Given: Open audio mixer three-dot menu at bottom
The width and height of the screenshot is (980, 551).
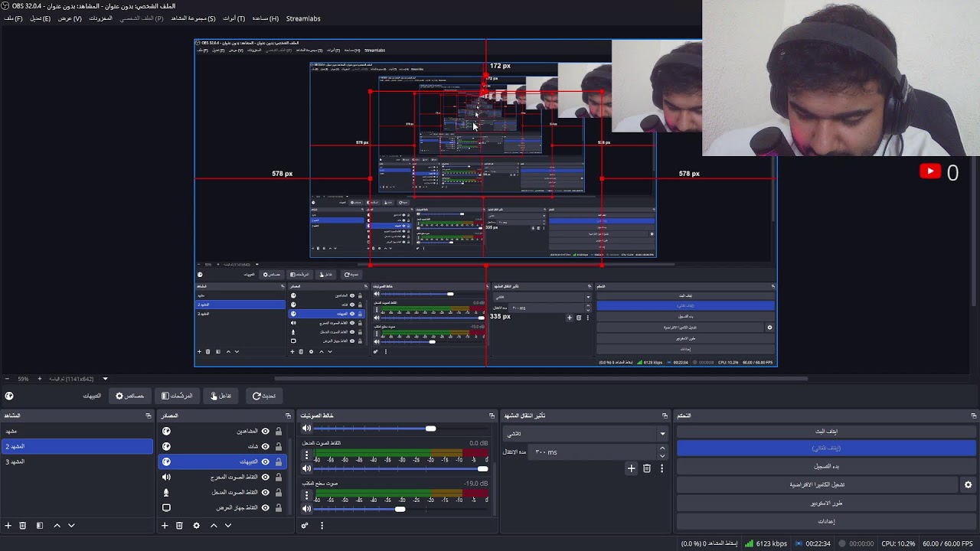Looking at the screenshot, I should [x=322, y=526].
